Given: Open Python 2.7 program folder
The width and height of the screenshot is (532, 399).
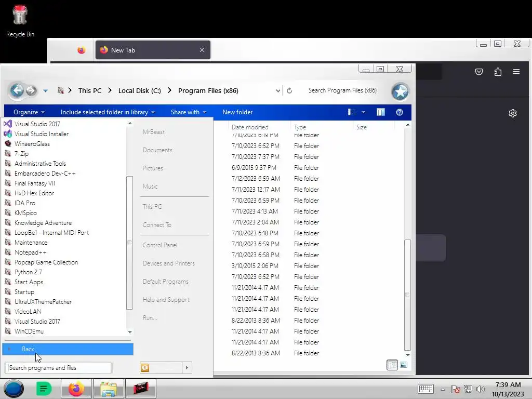Looking at the screenshot, I should pyautogui.click(x=28, y=272).
